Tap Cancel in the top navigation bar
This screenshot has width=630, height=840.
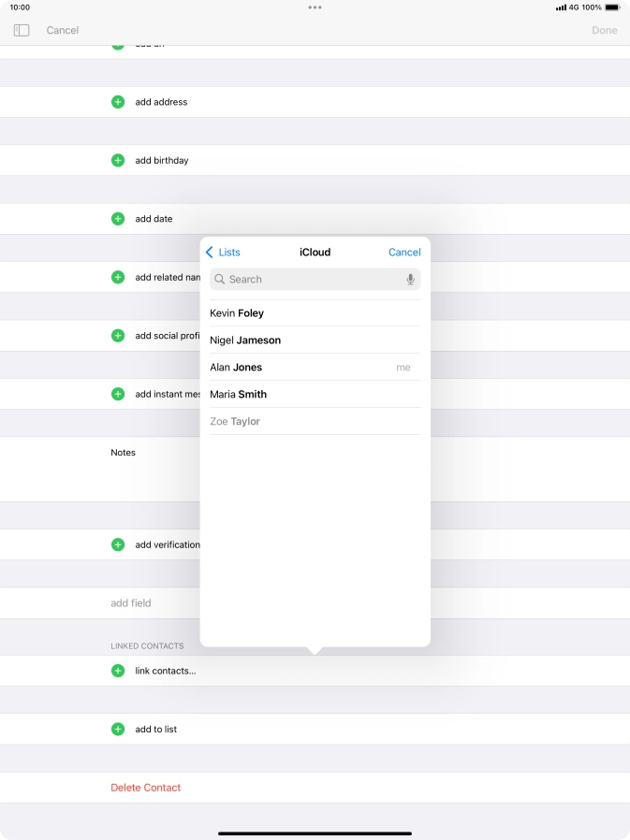pyautogui.click(x=63, y=30)
